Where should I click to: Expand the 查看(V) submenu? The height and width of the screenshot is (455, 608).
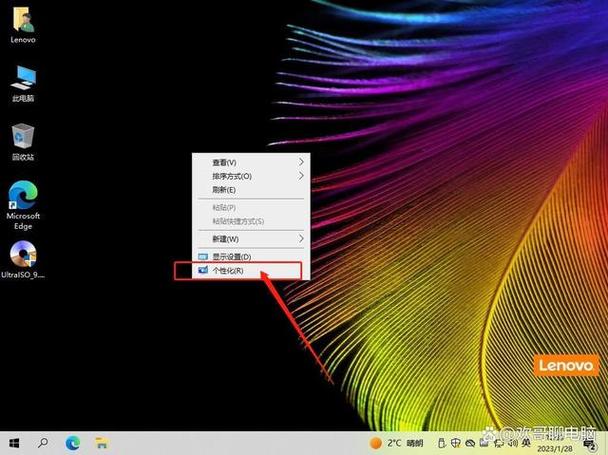(251, 163)
